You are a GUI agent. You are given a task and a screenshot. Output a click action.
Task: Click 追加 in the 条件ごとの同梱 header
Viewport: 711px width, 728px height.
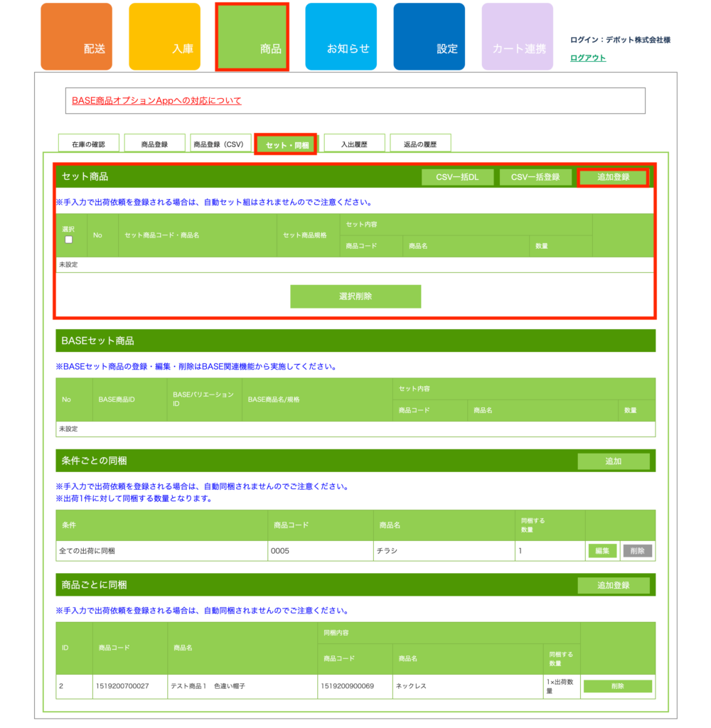coord(613,461)
